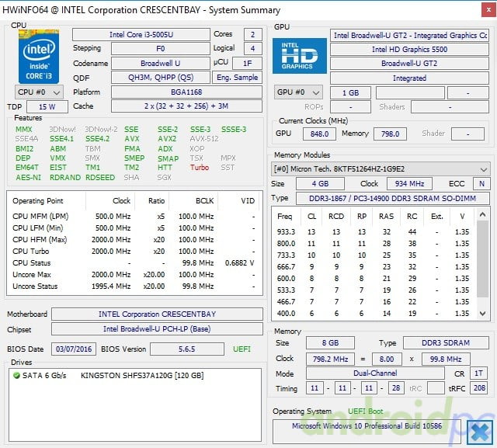Click the QDF QH3M, QHPP (QS) field
The image size is (497, 448).
coord(161,78)
